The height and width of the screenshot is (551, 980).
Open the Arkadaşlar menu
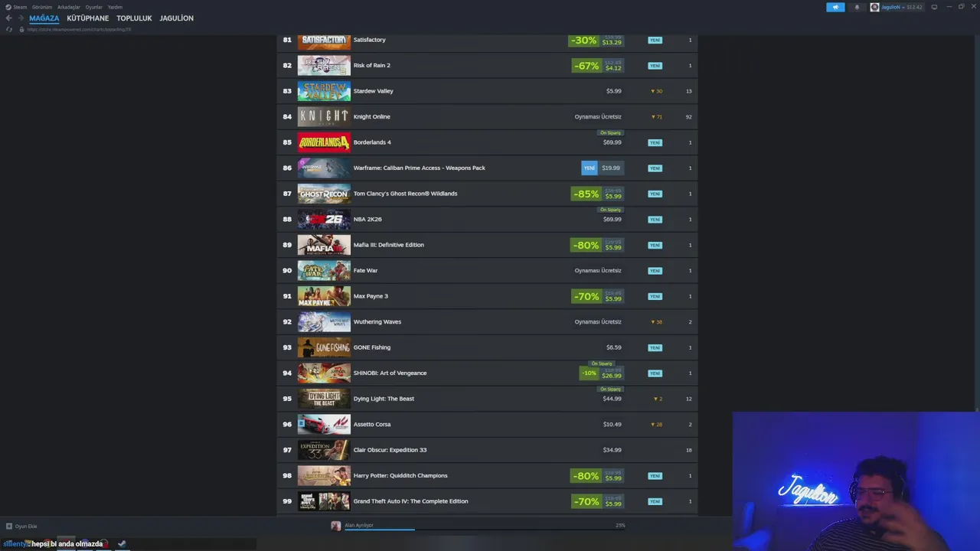pyautogui.click(x=69, y=7)
